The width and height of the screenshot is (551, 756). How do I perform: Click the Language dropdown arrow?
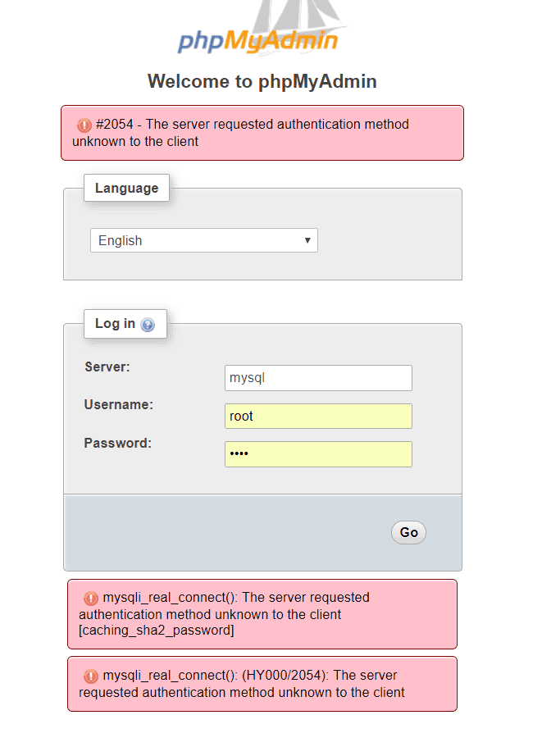pyautogui.click(x=307, y=240)
